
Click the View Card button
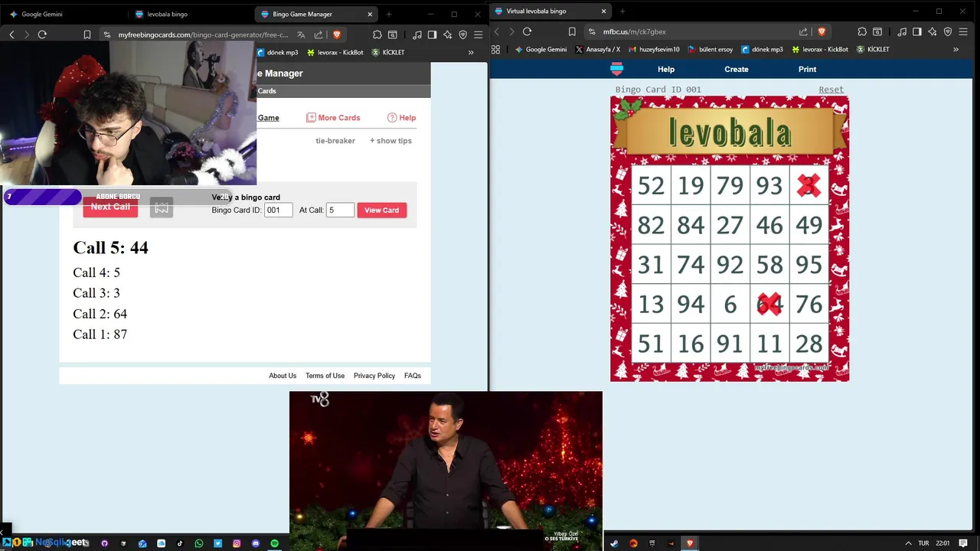coord(381,210)
